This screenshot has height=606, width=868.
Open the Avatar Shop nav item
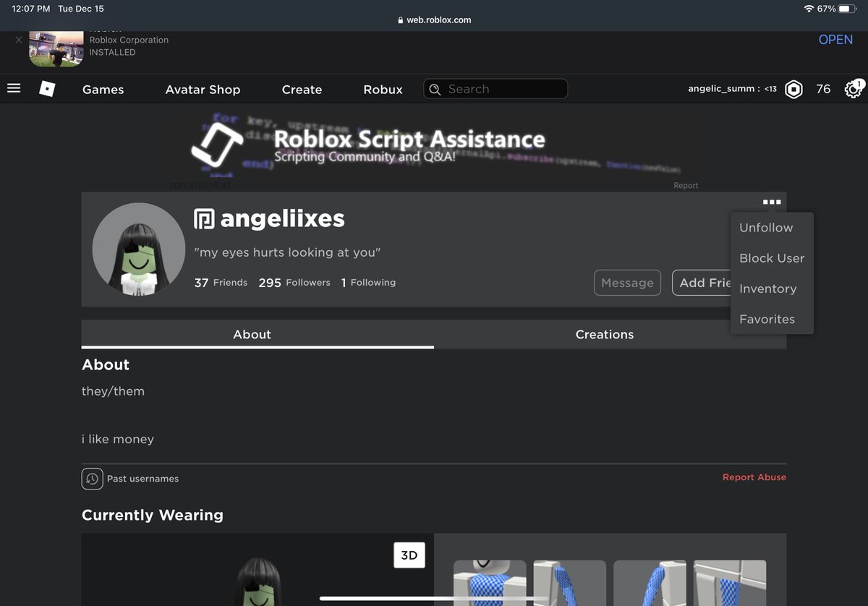tap(203, 90)
